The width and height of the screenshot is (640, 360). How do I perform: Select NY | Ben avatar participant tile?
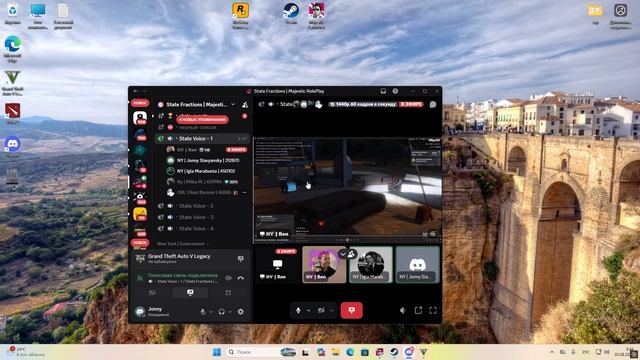pos(324,264)
